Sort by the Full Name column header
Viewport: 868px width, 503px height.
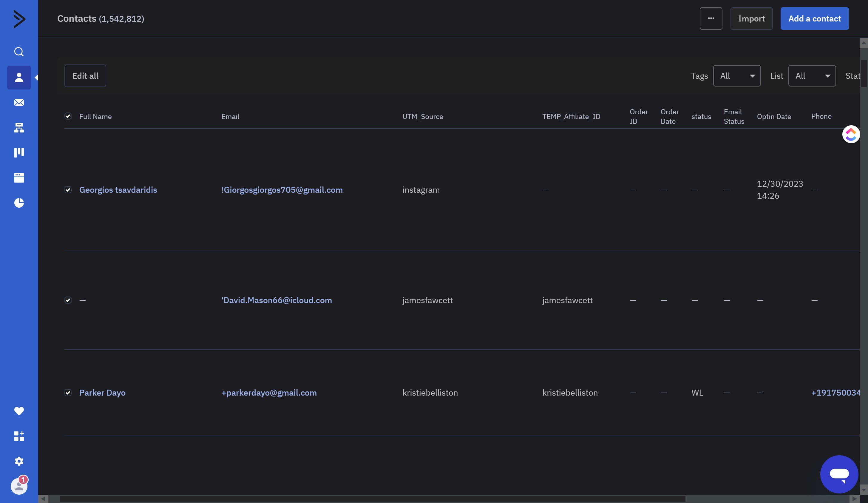click(95, 116)
